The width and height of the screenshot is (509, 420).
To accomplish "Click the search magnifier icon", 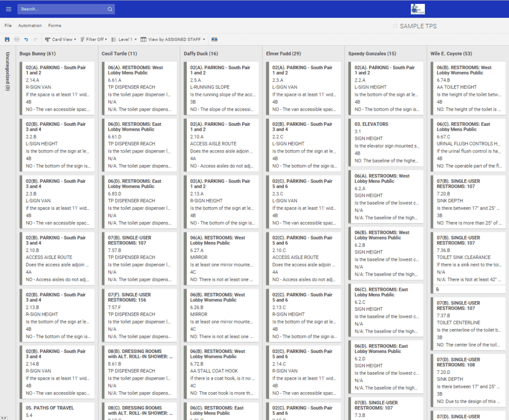I will point(110,9).
